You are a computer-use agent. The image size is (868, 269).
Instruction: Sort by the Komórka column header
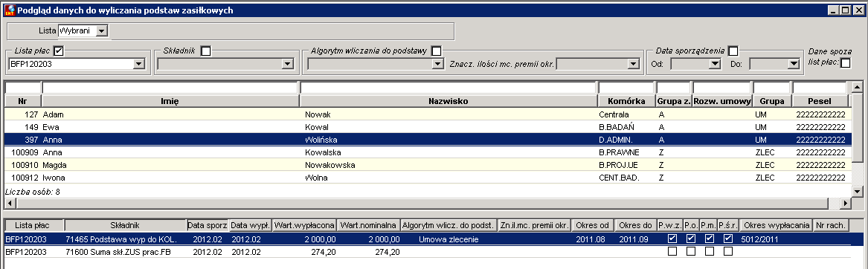coord(627,101)
